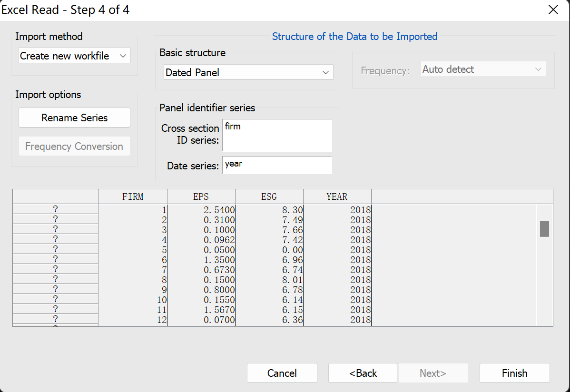Open the Import method dropdown

74,56
